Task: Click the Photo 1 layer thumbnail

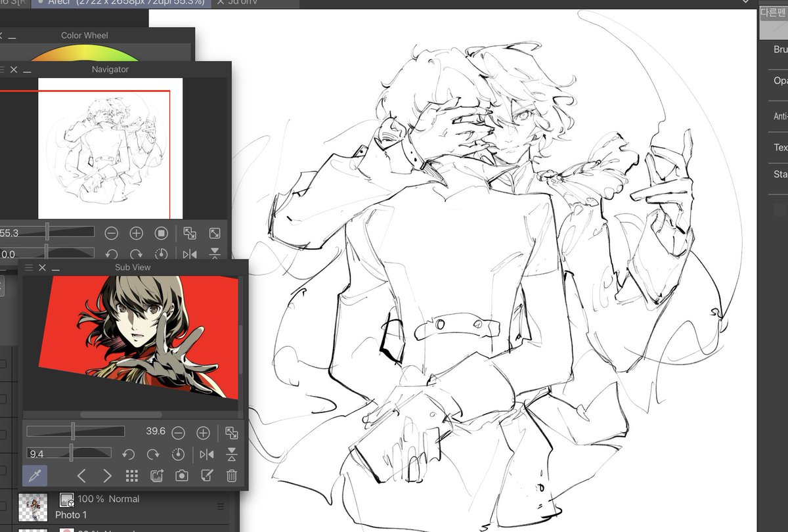Action: pyautogui.click(x=33, y=506)
